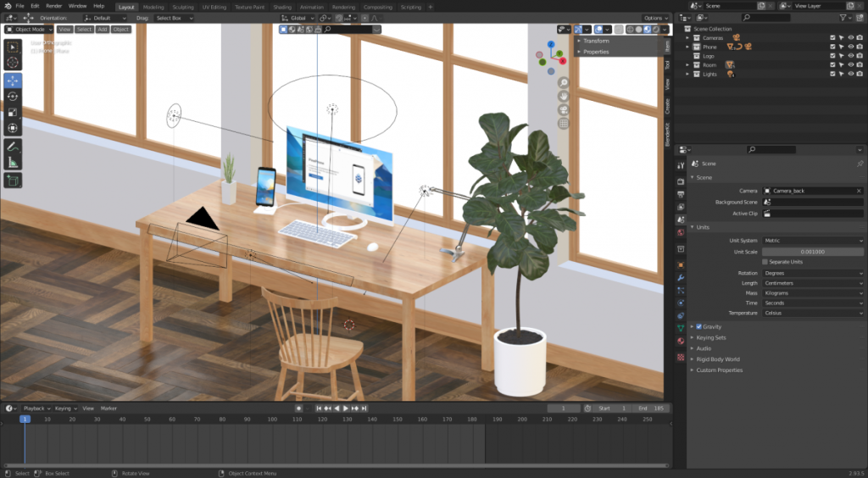The width and height of the screenshot is (868, 478).
Task: Select the Rotate tool in the toolbar
Action: 14,97
